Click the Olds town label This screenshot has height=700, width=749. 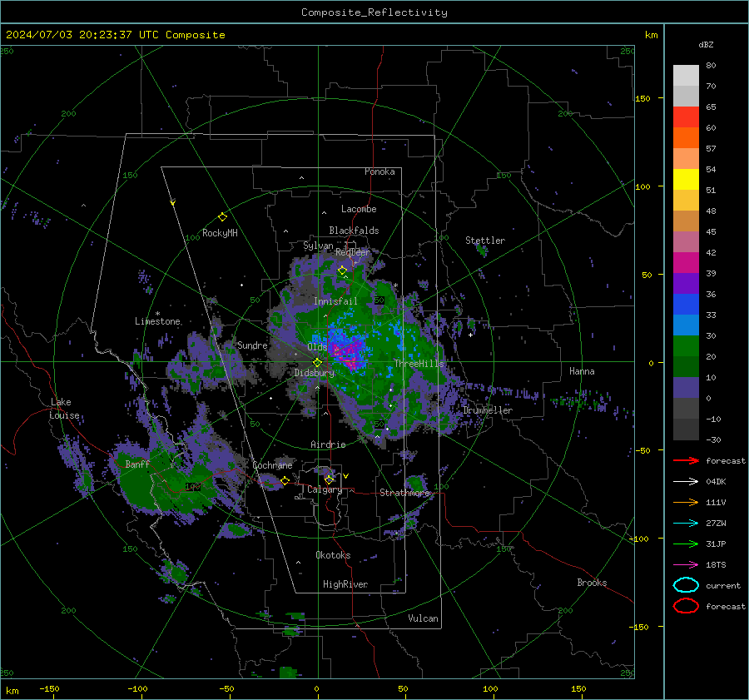[317, 347]
